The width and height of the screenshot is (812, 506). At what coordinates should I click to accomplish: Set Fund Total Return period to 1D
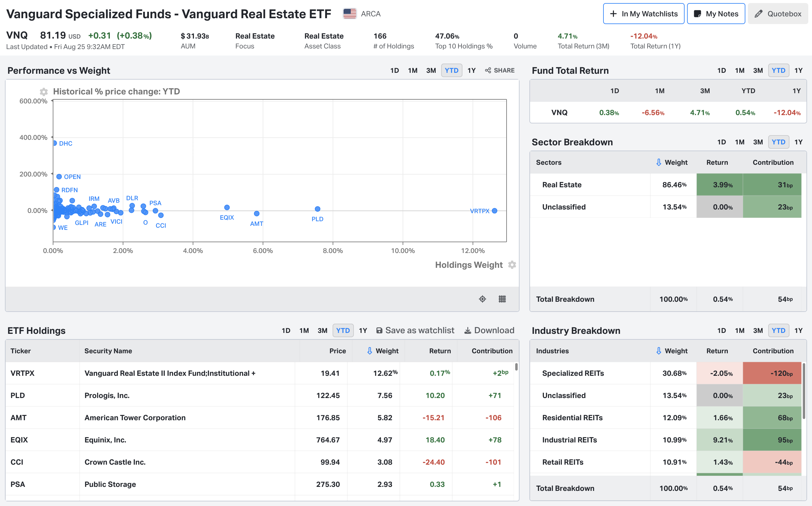coord(721,70)
